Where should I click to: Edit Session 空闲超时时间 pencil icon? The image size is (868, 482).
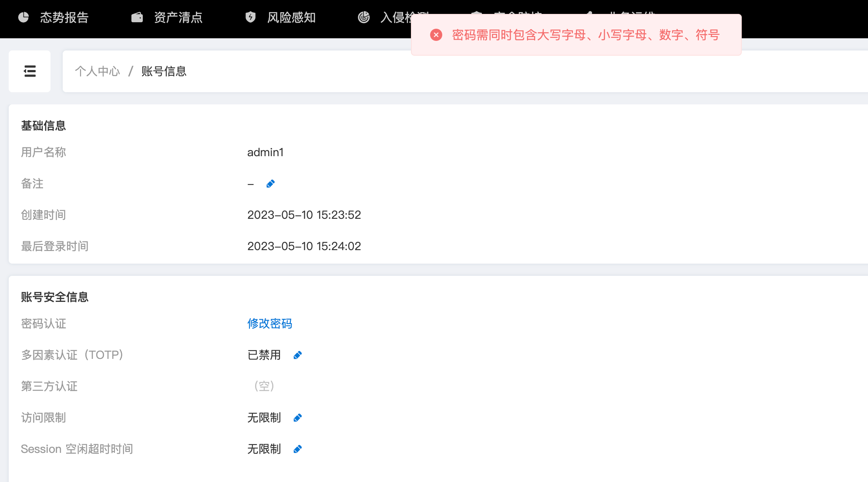(x=298, y=449)
